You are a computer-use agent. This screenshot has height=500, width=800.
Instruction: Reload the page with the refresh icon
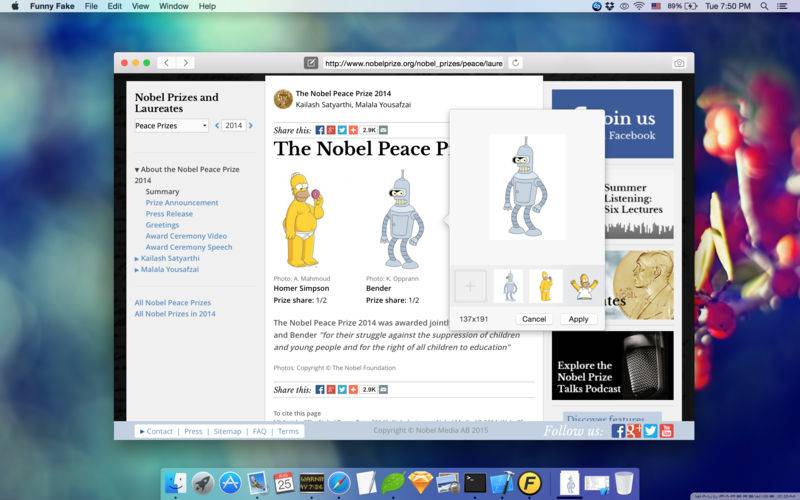[x=515, y=63]
